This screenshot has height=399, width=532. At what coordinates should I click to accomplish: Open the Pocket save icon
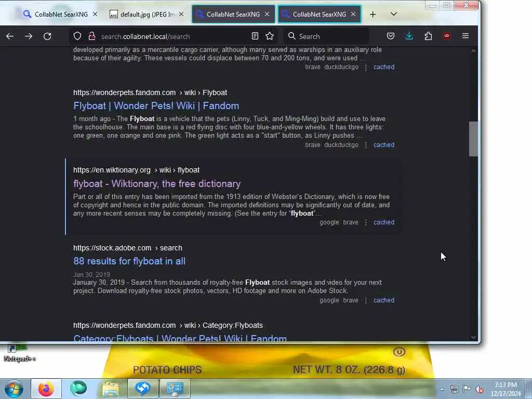391,36
